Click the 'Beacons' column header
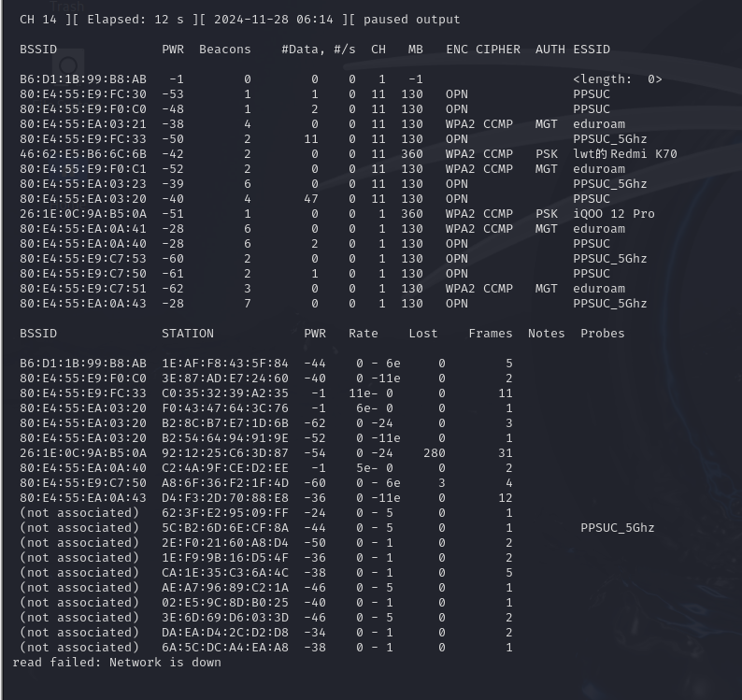742x700 pixels. tap(225, 50)
